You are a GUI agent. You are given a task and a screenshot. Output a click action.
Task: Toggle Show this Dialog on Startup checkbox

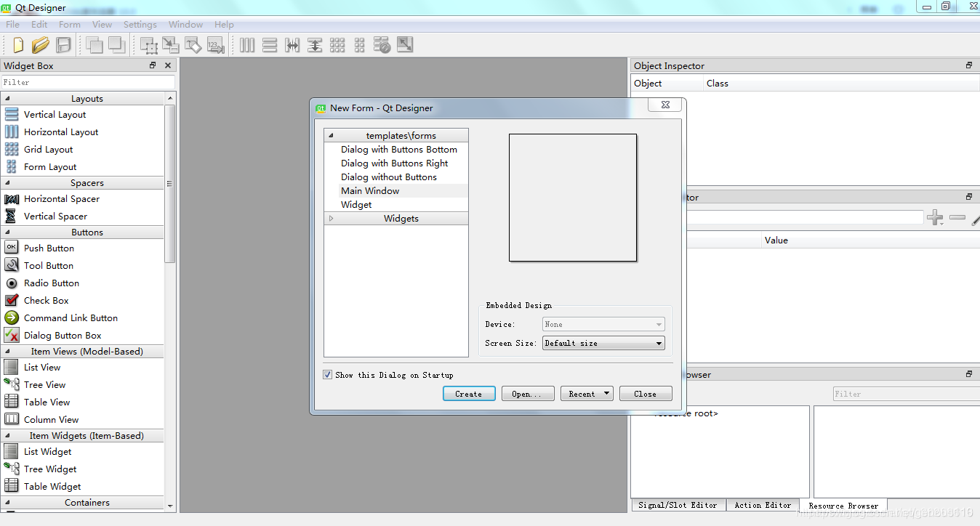[328, 375]
